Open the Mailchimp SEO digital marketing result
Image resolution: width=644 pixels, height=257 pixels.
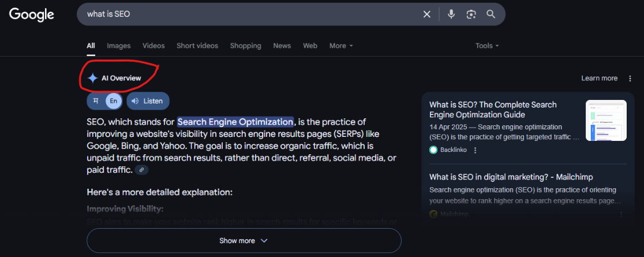tap(511, 177)
